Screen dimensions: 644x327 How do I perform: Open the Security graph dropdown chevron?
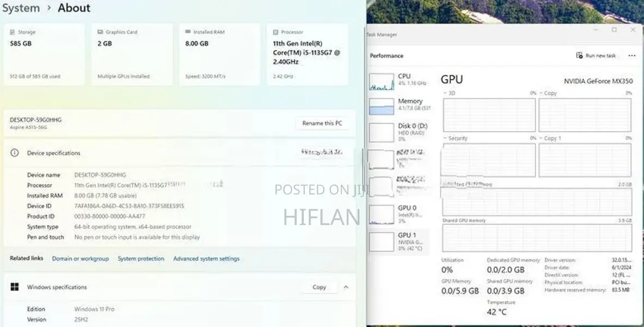coord(445,138)
